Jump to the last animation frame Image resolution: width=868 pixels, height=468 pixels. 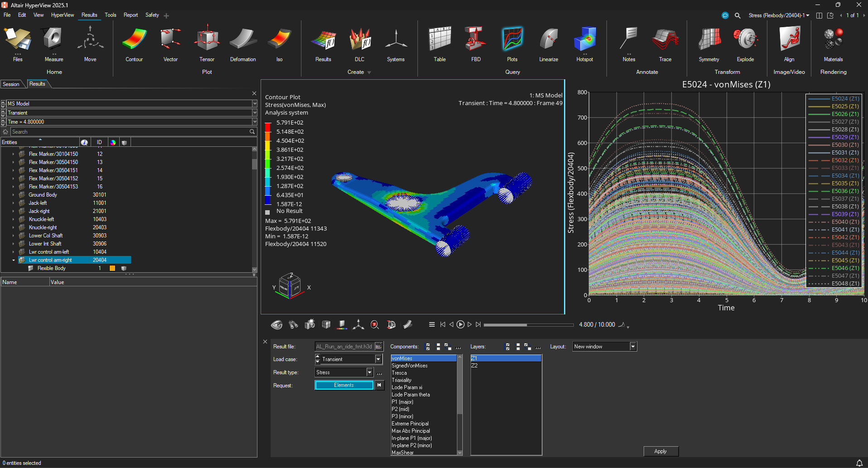[x=478, y=324]
